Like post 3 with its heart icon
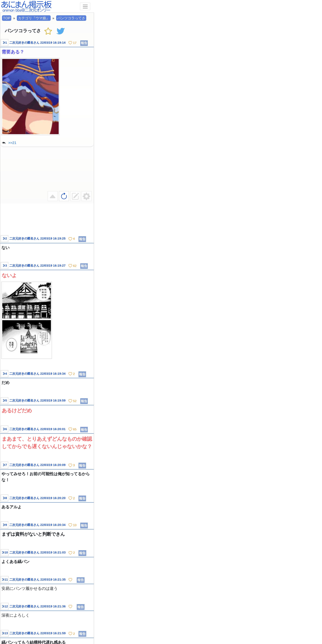The width and height of the screenshot is (322, 644). [x=70, y=266]
